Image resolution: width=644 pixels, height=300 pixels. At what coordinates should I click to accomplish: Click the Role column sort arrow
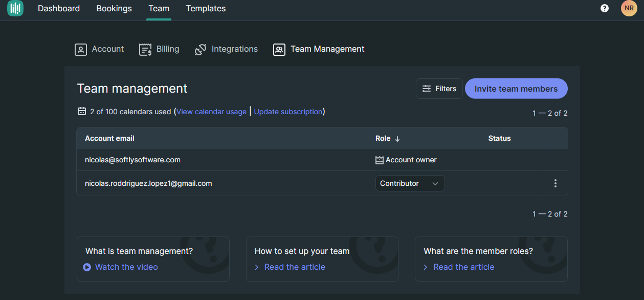coord(397,139)
